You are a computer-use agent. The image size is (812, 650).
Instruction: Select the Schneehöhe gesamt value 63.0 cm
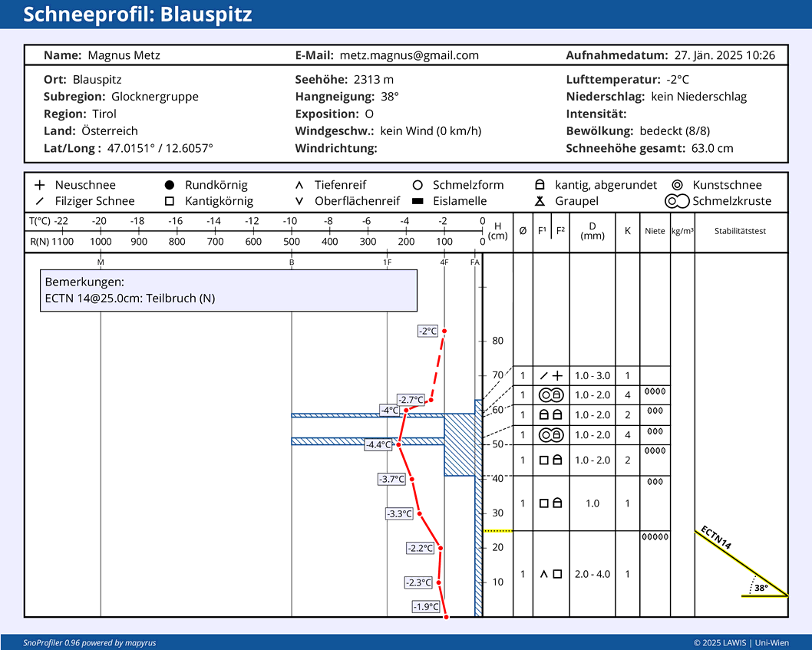coord(712,149)
